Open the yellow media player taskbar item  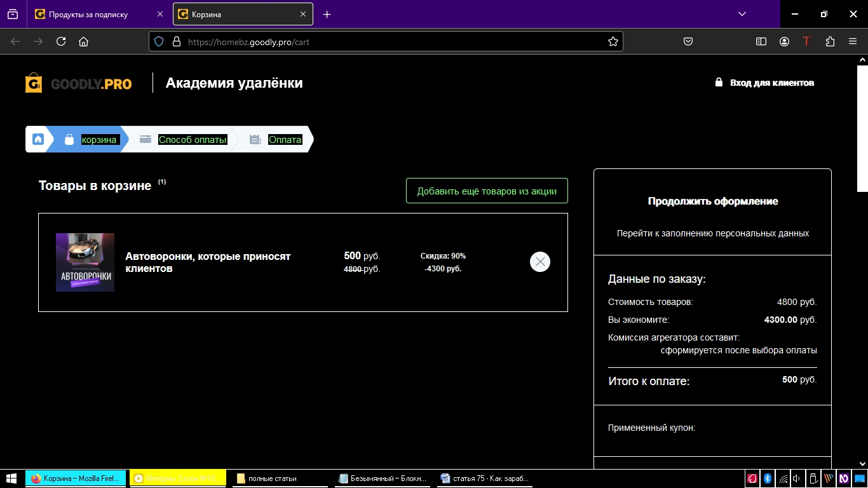tap(178, 478)
